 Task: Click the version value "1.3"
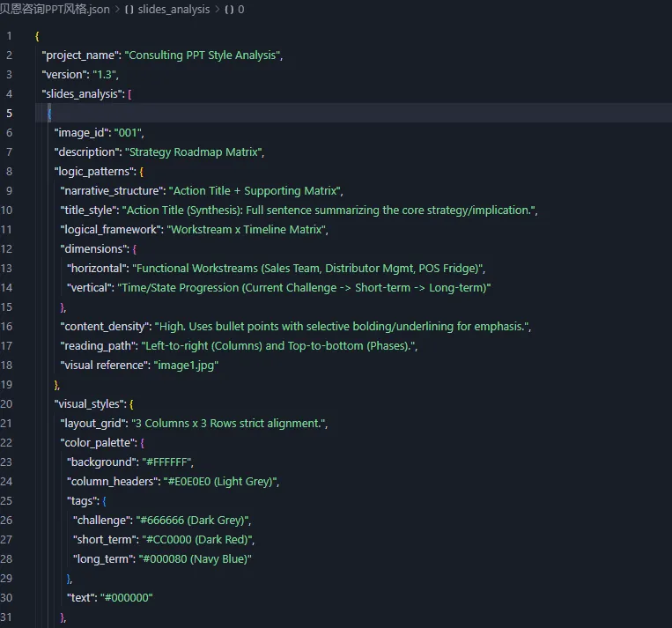105,74
